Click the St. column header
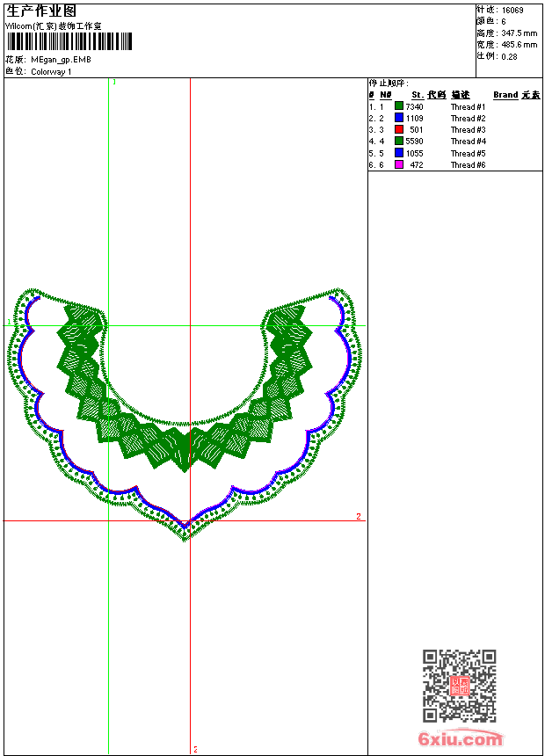The height and width of the screenshot is (756, 545). pyautogui.click(x=418, y=95)
